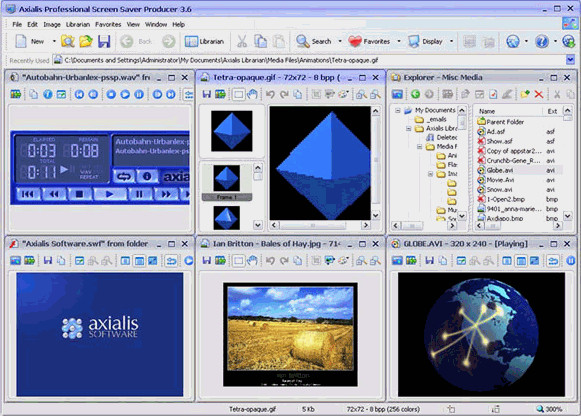Open the File menu

click(17, 24)
